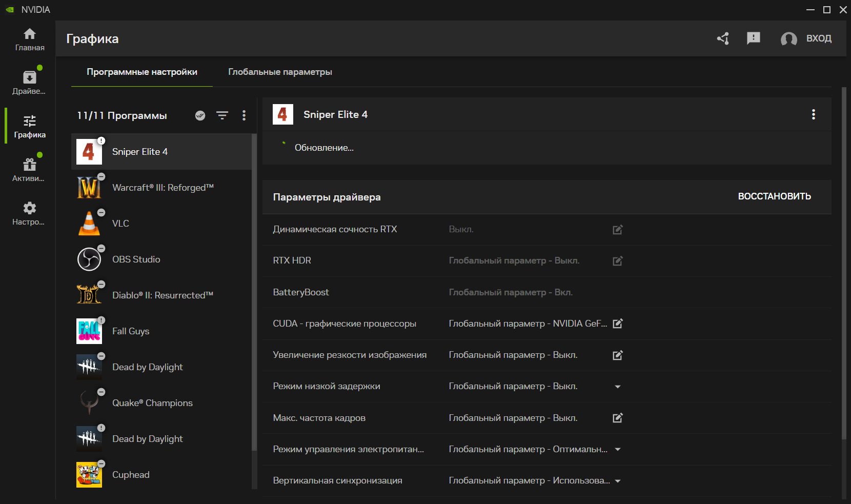851x504 pixels.
Task: Switch to Программные настройки tab
Action: pyautogui.click(x=142, y=72)
